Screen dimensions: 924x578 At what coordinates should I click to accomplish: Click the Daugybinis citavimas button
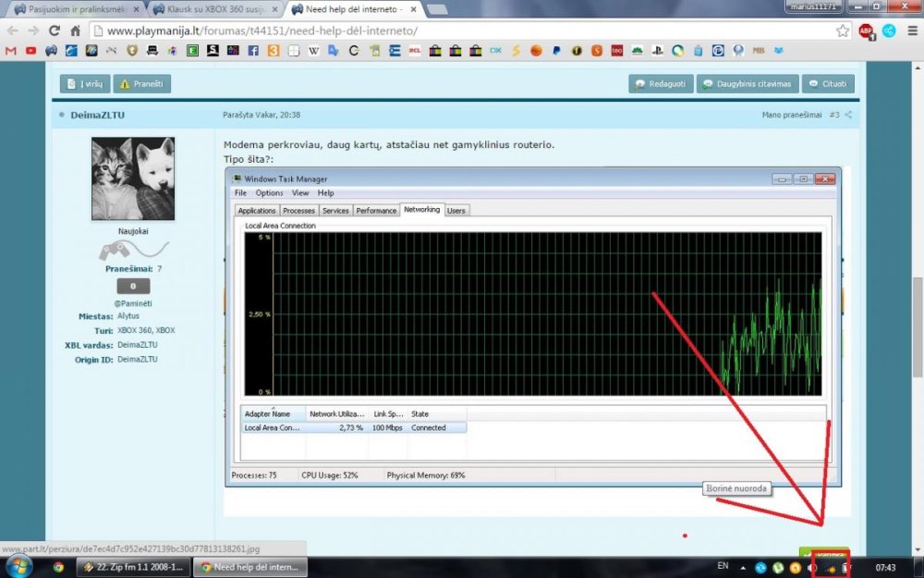point(748,84)
